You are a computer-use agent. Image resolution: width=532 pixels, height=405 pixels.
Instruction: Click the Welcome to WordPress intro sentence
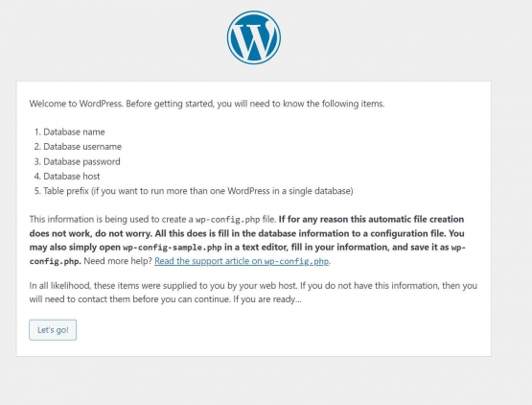(207, 104)
